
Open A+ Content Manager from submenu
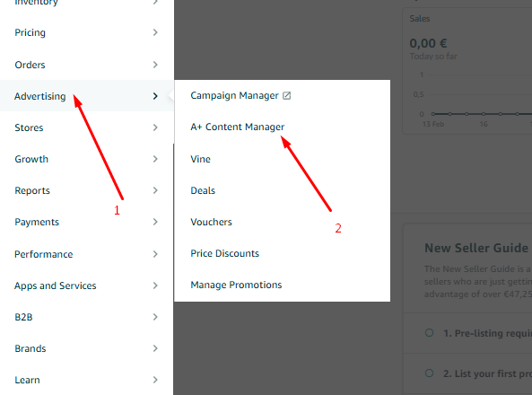point(238,127)
